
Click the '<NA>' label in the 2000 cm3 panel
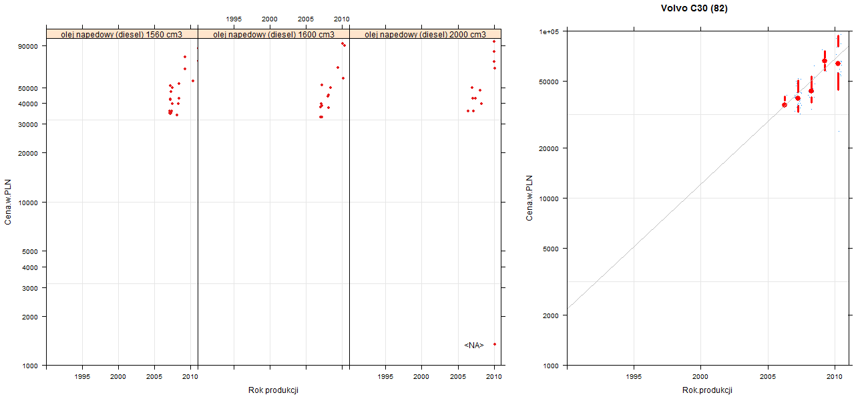(x=474, y=345)
